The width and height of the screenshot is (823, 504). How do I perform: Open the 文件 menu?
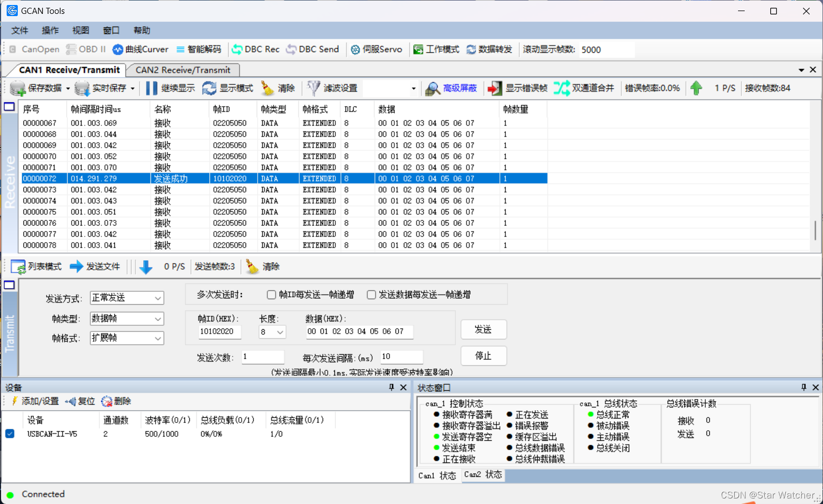tap(19, 31)
